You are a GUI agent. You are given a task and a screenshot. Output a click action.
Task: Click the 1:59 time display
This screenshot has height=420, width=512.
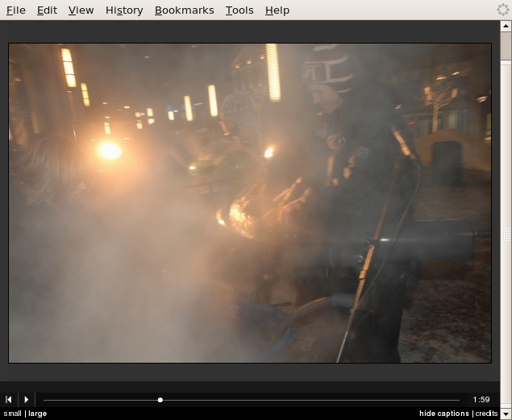(x=481, y=399)
